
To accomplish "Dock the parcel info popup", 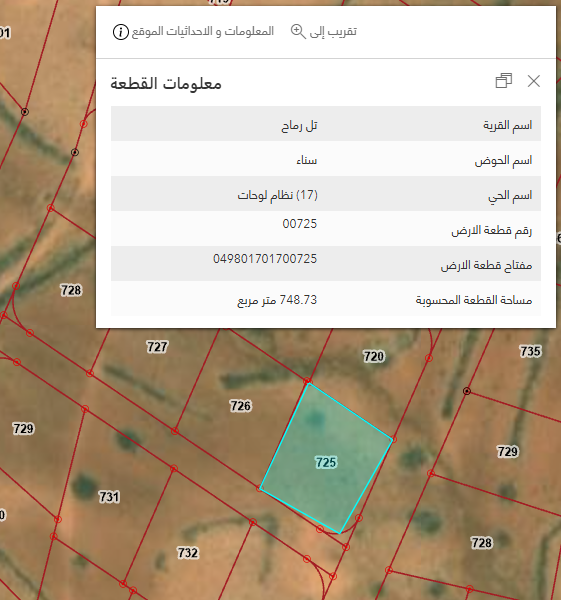I will tap(504, 81).
